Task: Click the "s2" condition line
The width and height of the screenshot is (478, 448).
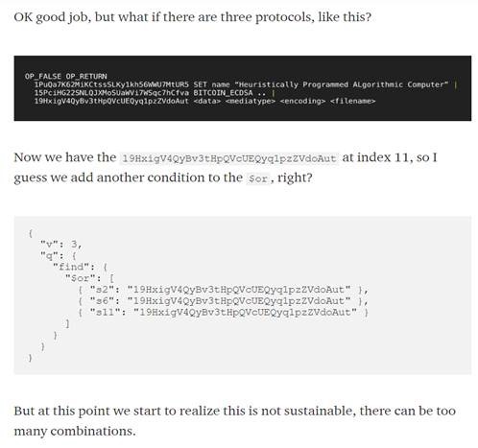Action: pos(223,290)
